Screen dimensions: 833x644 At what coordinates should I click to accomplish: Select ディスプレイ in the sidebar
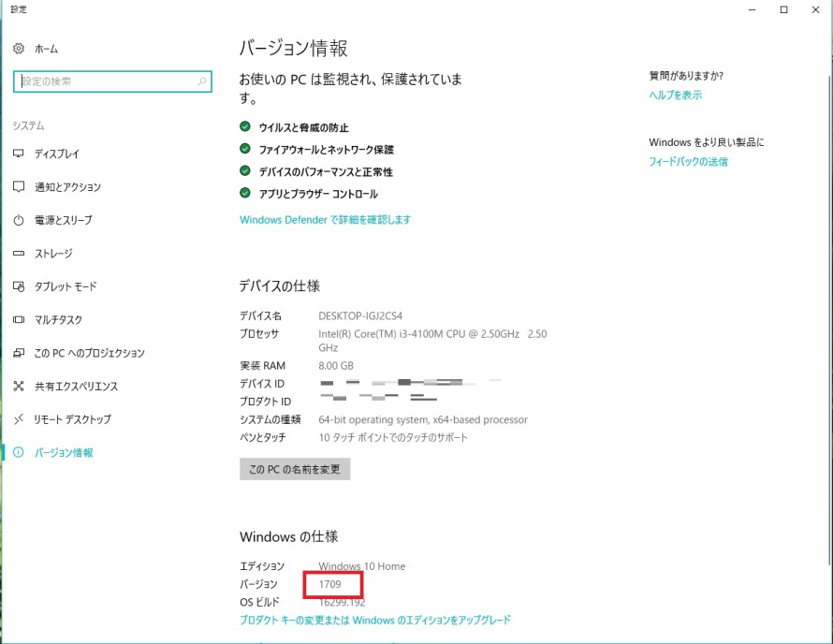57,154
